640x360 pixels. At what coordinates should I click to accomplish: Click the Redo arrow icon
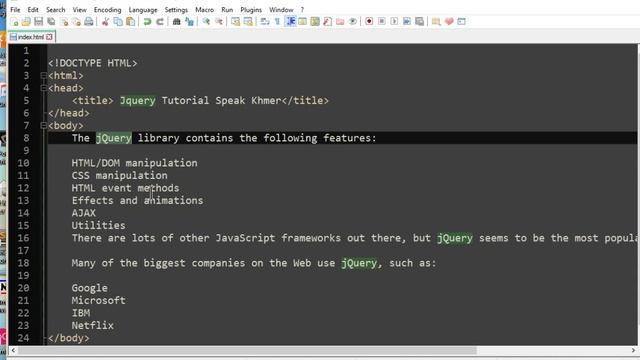click(160, 22)
